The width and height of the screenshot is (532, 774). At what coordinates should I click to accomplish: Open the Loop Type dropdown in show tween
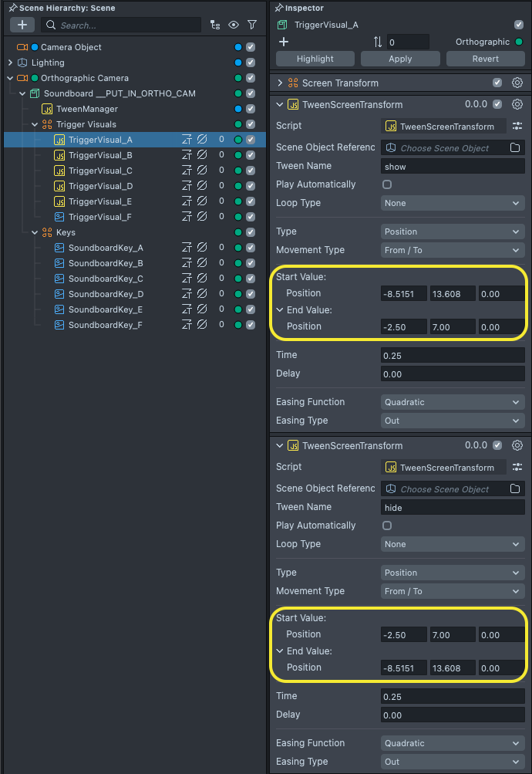tap(453, 203)
